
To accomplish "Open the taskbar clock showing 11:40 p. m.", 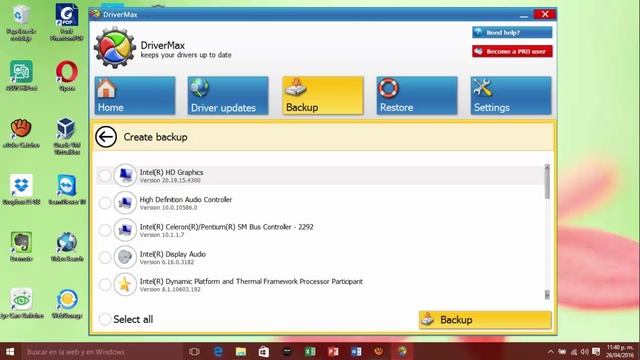I will click(620, 351).
